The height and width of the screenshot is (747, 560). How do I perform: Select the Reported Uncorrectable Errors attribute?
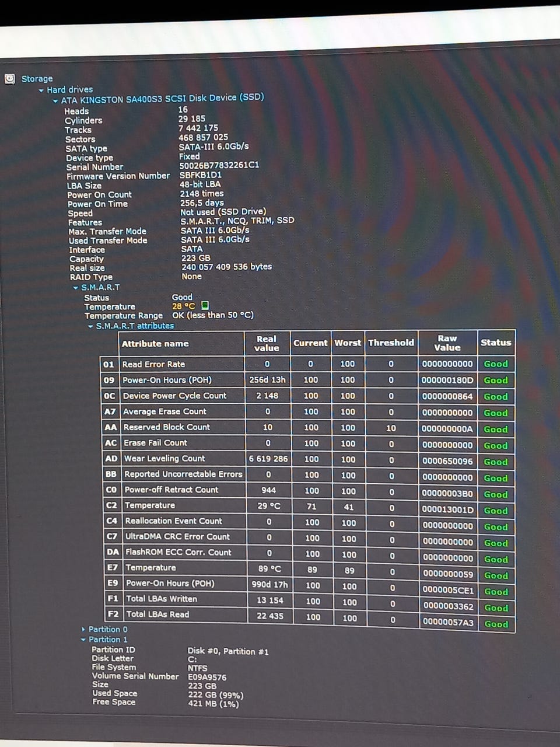183,474
